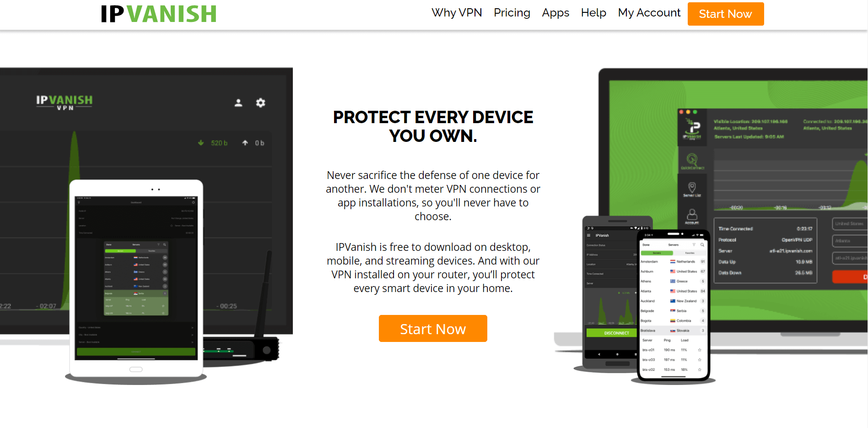Image resolution: width=868 pixels, height=428 pixels.
Task: Click the QuickConnect icon in laptop sidebar
Action: [x=692, y=161]
